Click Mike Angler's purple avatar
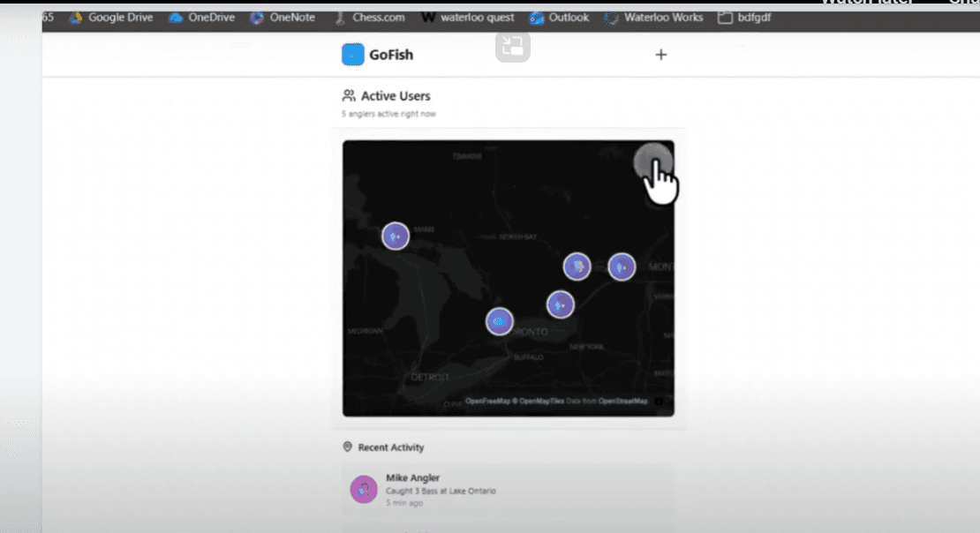980x533 pixels. point(364,489)
